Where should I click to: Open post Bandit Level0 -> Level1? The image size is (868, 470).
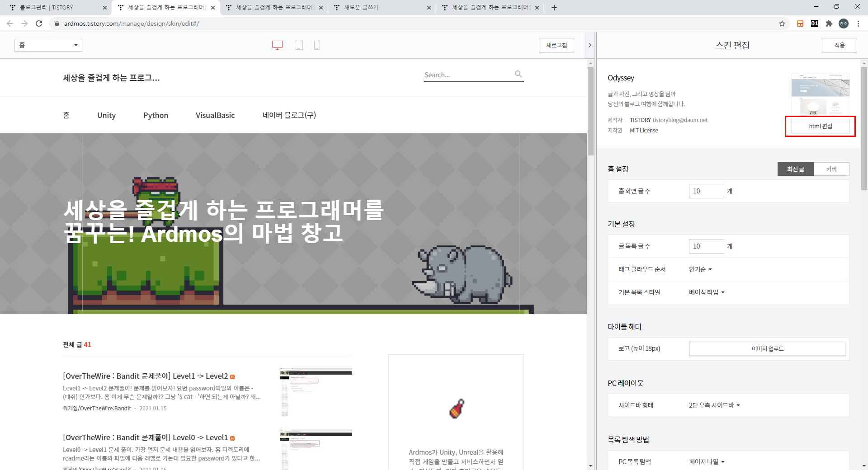[x=146, y=437]
